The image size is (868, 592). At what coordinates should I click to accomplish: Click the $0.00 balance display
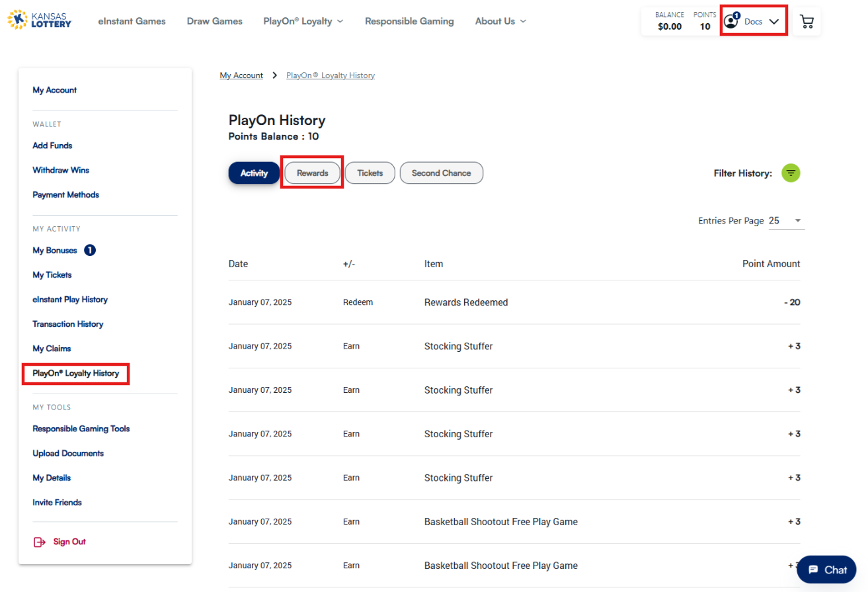pyautogui.click(x=670, y=26)
